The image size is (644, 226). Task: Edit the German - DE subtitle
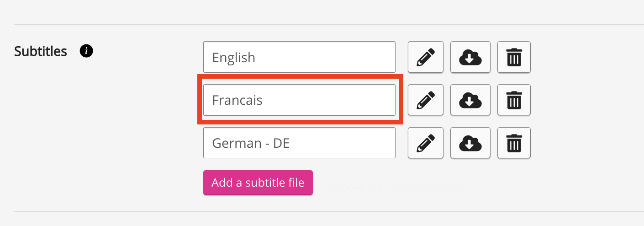(425, 143)
